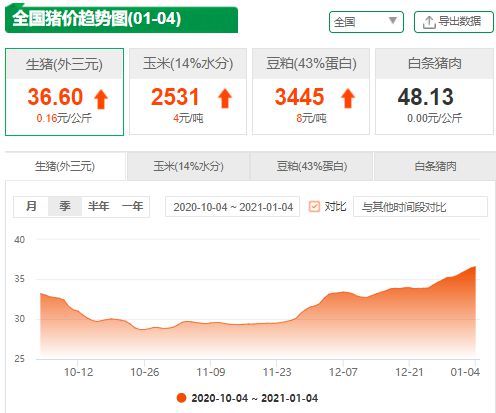This screenshot has width=496, height=413.
Task: Click the dropdown arrow in 全国 selector
Action: pos(393,21)
